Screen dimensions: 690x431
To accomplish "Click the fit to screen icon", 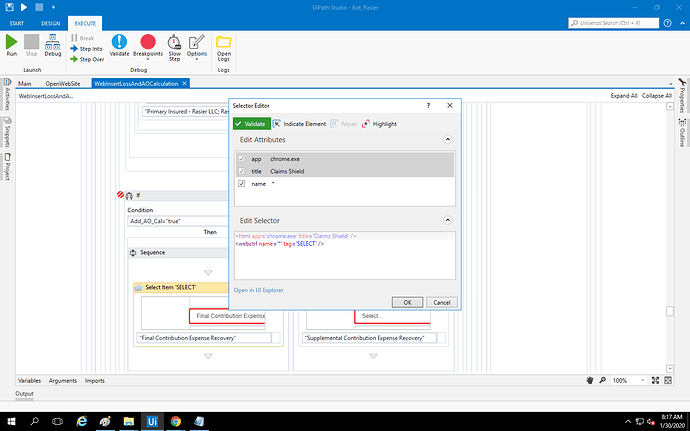I will pos(655,380).
